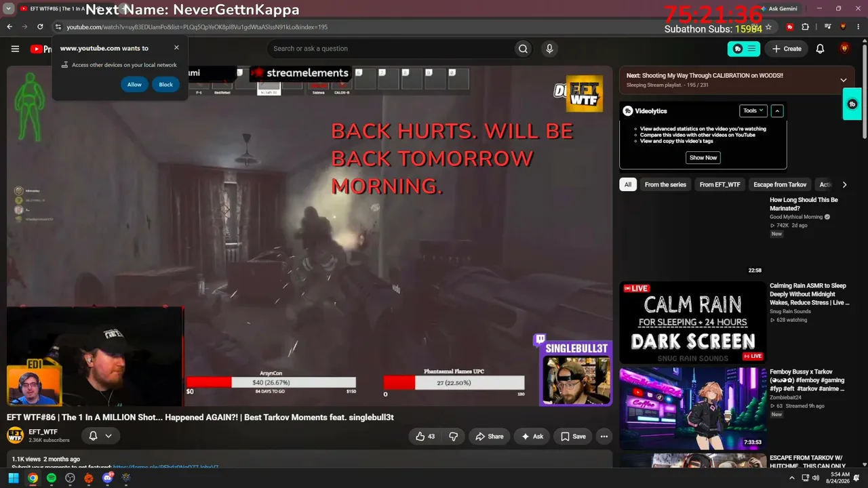Screen dimensions: 868x488
Task: Like the video, 43 likes
Action: pyautogui.click(x=426, y=436)
